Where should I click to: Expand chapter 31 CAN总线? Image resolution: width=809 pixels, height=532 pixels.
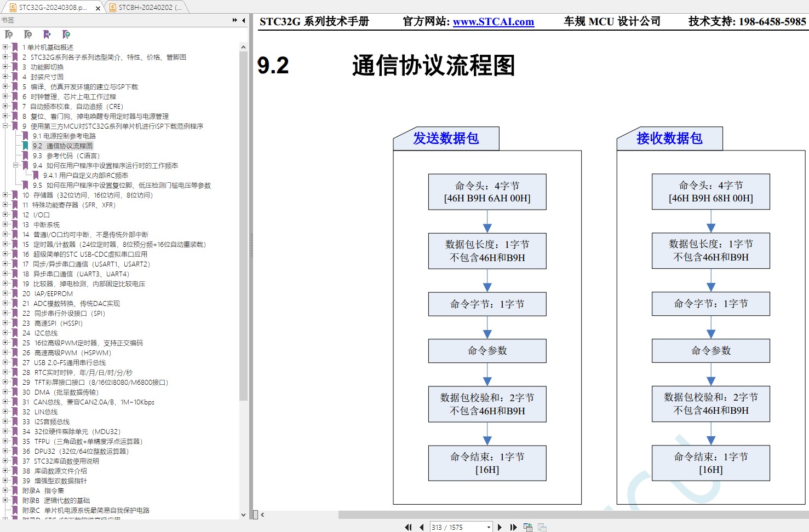[5, 402]
